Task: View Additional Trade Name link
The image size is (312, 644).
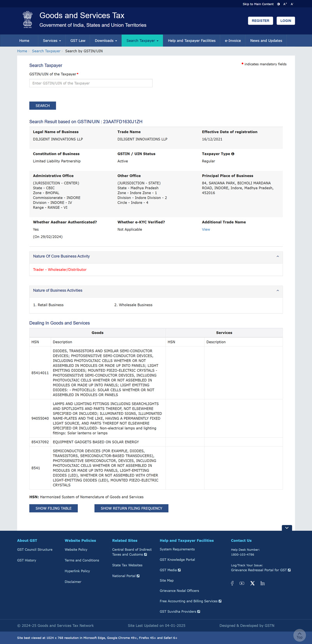Action: pyautogui.click(x=206, y=229)
